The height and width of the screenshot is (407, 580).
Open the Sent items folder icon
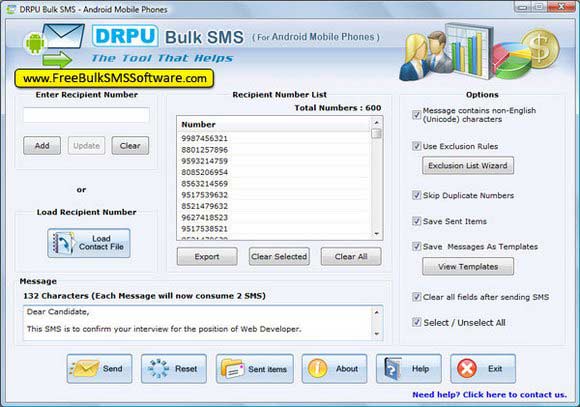click(x=232, y=369)
